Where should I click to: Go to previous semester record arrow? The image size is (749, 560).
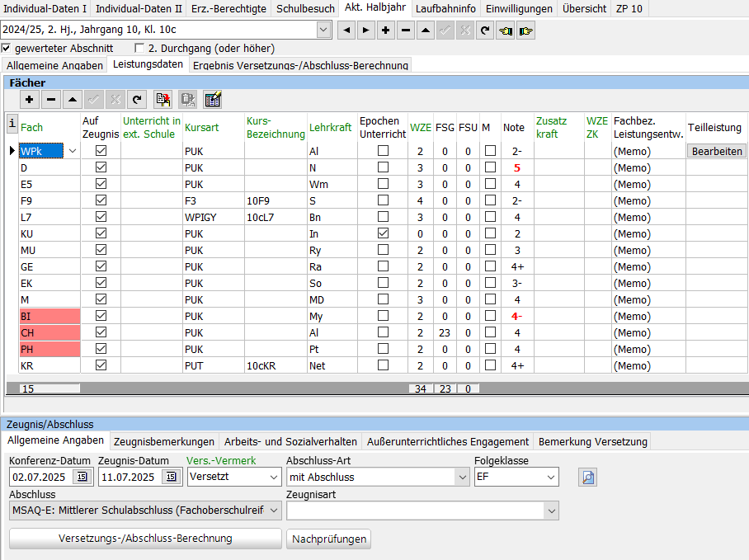346,31
